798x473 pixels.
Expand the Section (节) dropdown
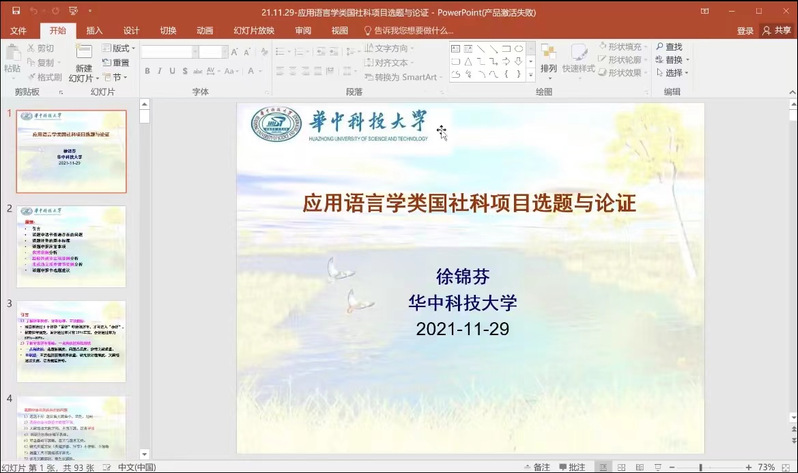[x=117, y=77]
